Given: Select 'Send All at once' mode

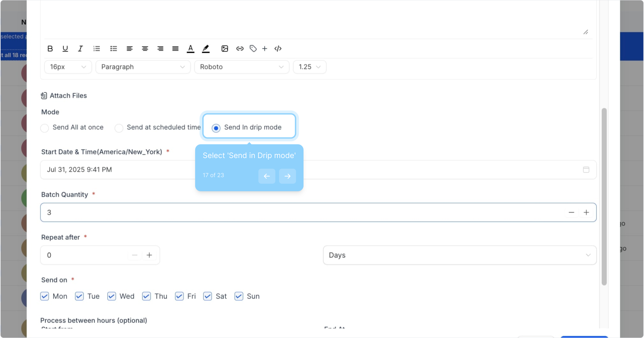Looking at the screenshot, I should (45, 128).
